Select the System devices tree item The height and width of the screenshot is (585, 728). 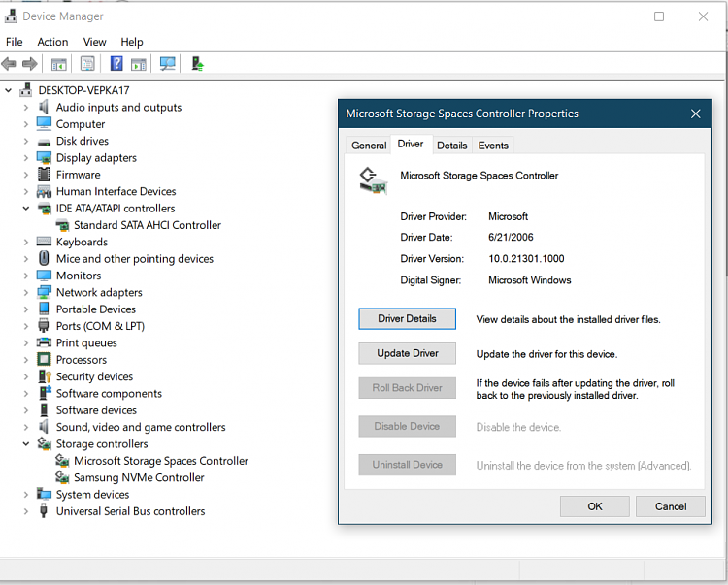(x=92, y=495)
